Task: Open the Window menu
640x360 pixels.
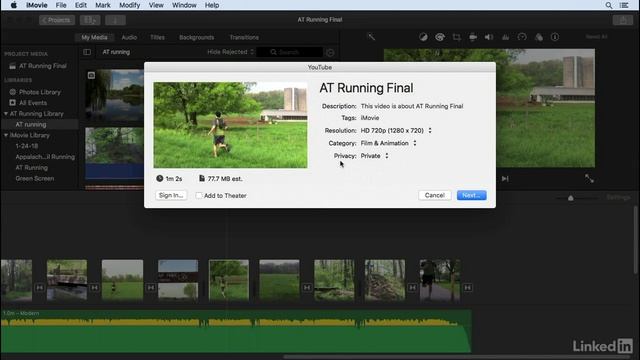Action: [184, 5]
